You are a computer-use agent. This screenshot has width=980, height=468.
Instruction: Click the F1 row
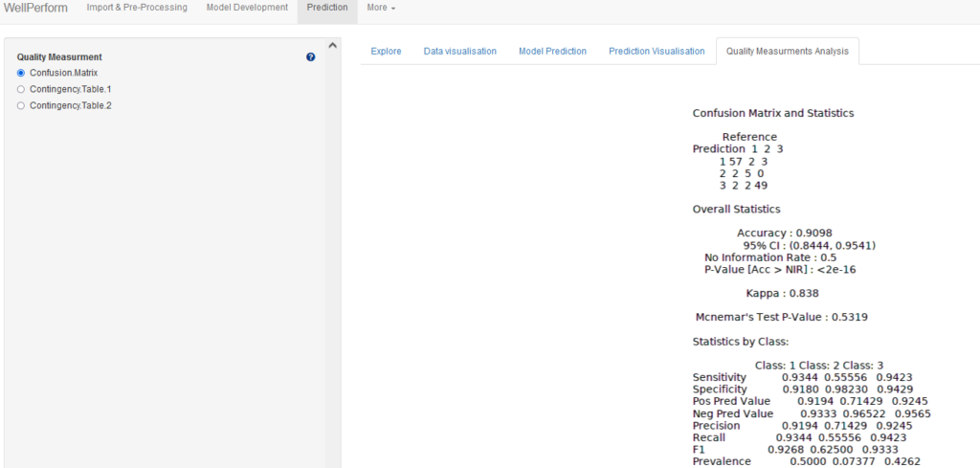(795, 449)
